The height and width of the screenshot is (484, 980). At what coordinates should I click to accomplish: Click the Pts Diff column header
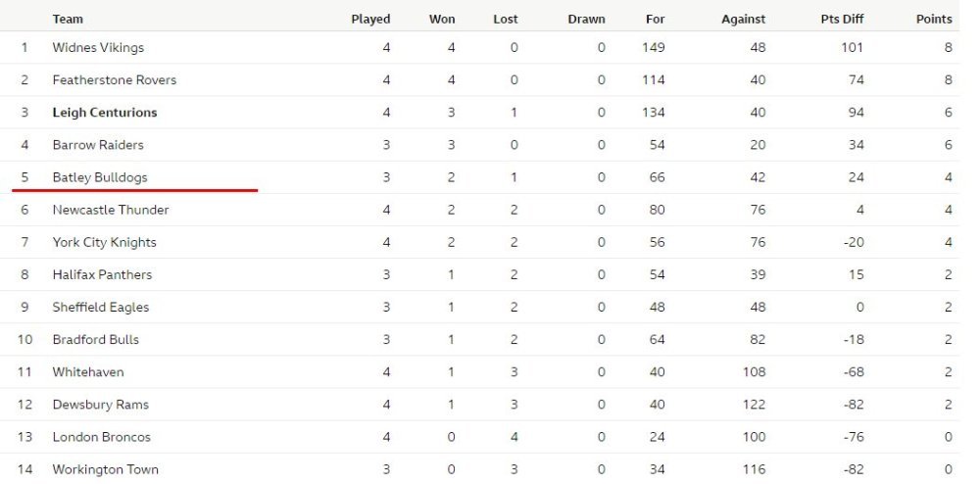[x=843, y=19]
